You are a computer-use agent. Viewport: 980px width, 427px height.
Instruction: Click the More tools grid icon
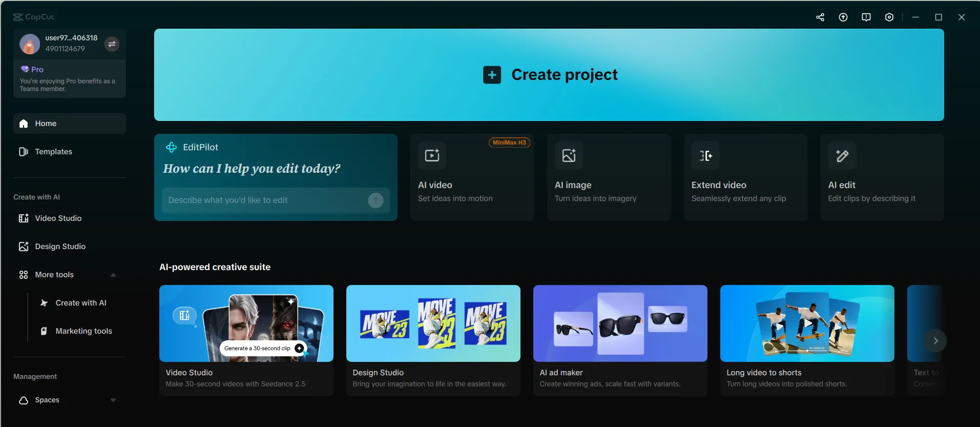pos(24,275)
